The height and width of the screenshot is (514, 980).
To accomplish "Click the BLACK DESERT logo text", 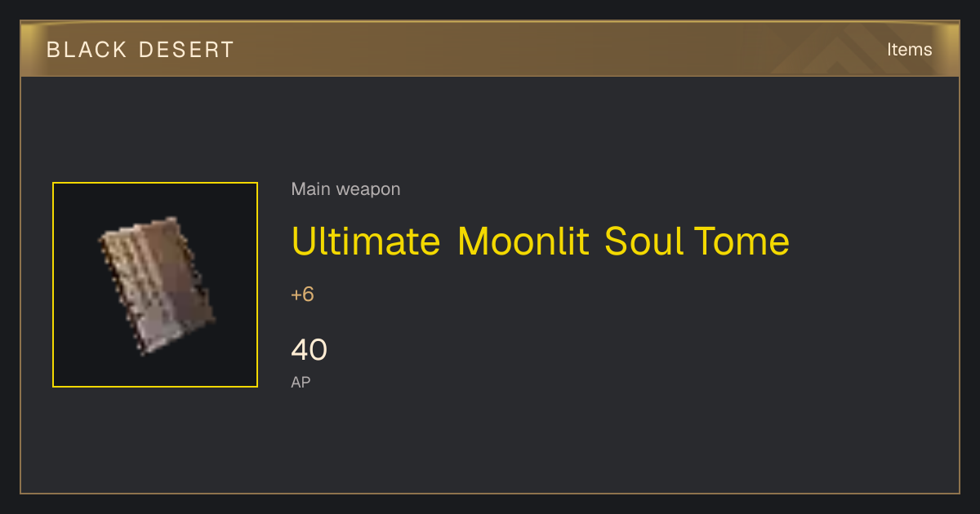I will pyautogui.click(x=140, y=50).
